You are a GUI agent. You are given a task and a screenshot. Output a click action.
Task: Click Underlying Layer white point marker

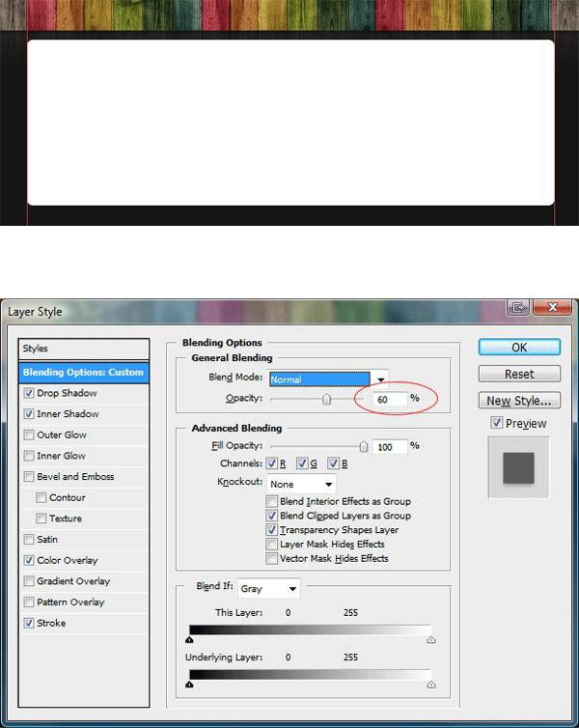pos(431,685)
